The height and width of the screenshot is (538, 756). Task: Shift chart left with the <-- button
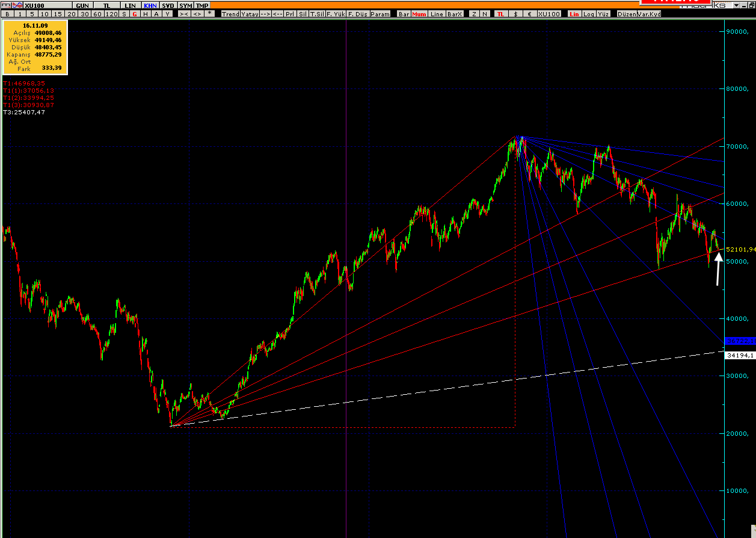click(x=277, y=14)
